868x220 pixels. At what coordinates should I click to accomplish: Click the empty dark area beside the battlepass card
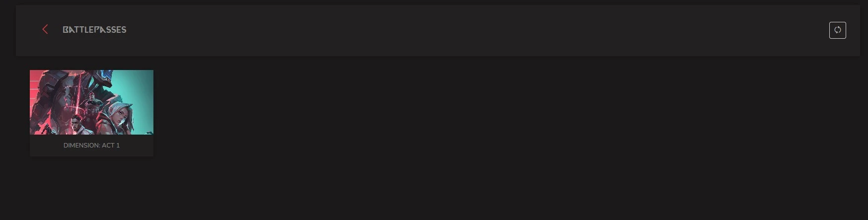[497, 139]
